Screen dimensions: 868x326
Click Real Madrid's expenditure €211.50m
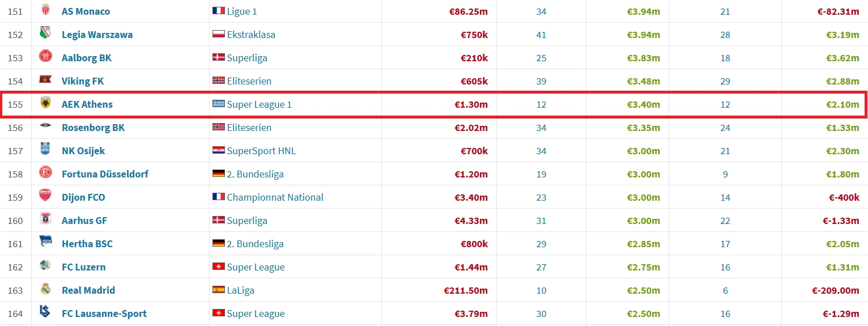coord(466,290)
